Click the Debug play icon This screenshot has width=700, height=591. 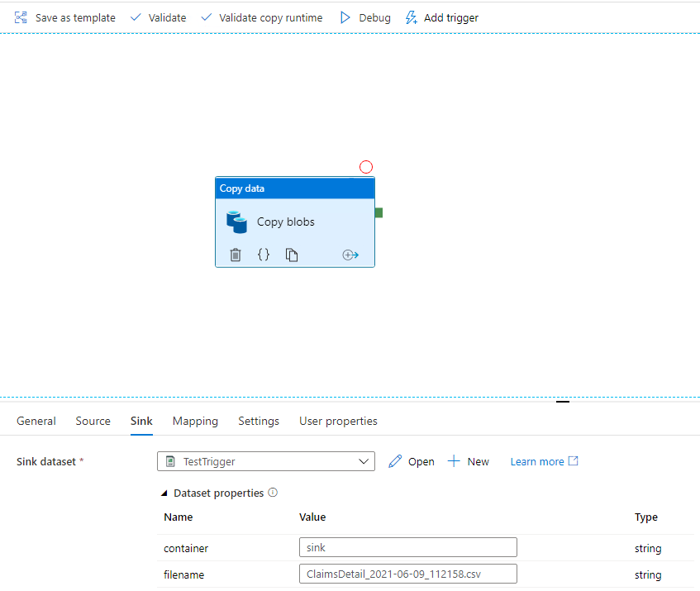click(x=345, y=17)
